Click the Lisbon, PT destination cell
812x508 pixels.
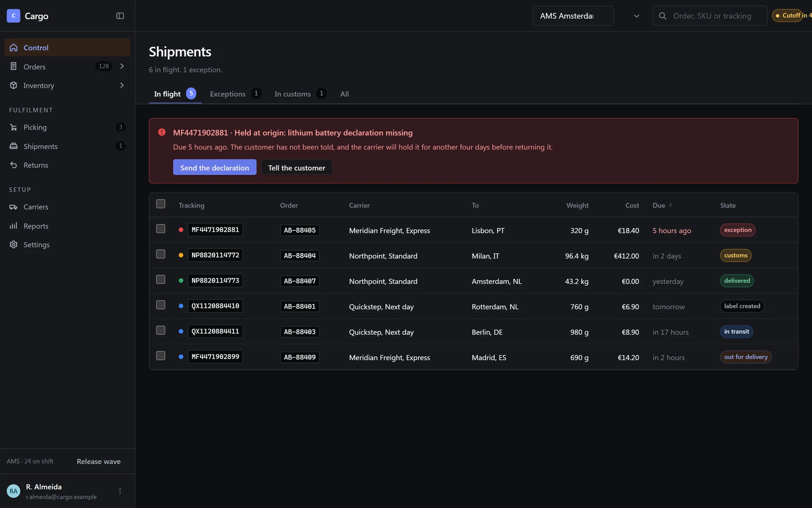tap(488, 230)
